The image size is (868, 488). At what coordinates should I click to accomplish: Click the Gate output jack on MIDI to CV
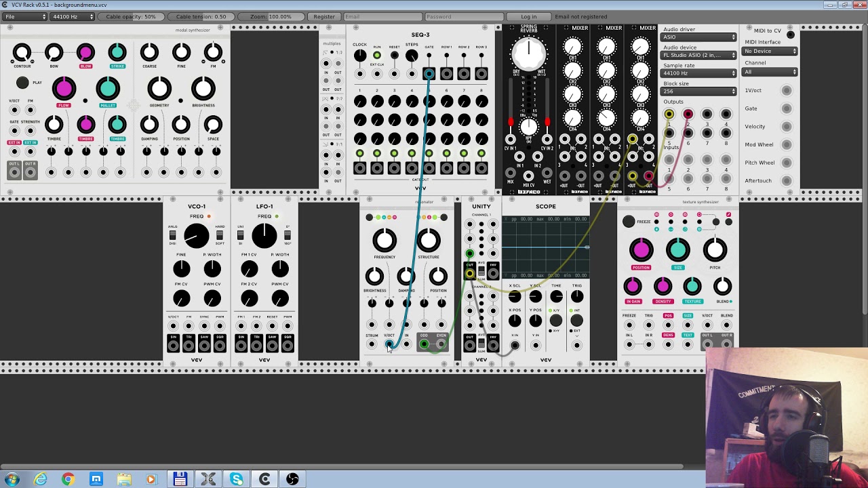(787, 108)
